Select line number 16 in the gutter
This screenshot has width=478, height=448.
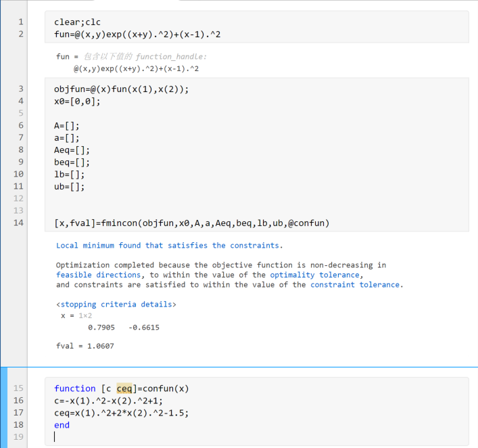pos(18,401)
